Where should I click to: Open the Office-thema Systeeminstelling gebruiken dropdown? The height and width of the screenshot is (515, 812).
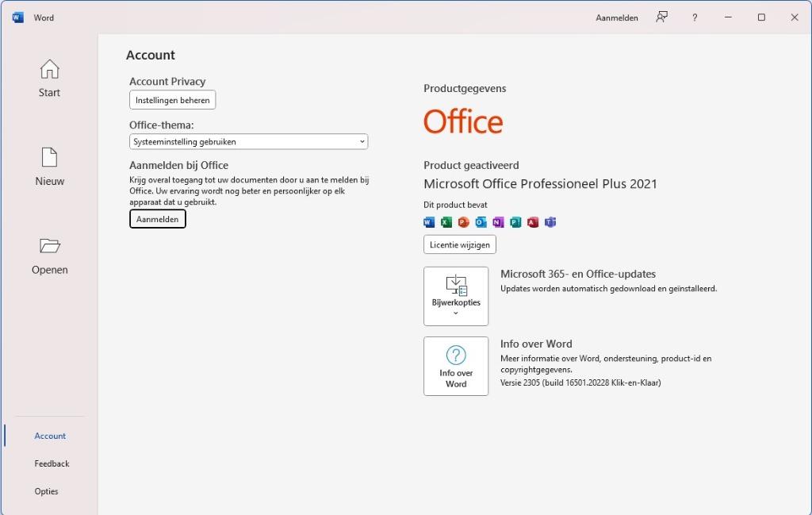coord(248,141)
